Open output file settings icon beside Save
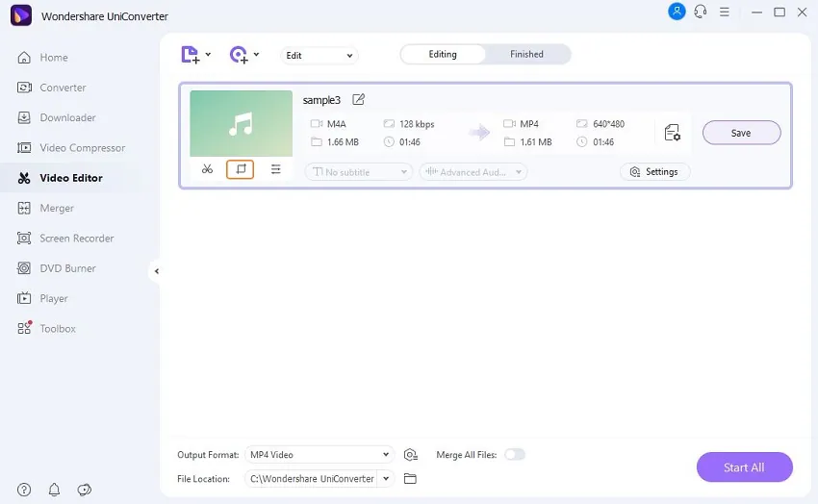The image size is (818, 504). 673,133
